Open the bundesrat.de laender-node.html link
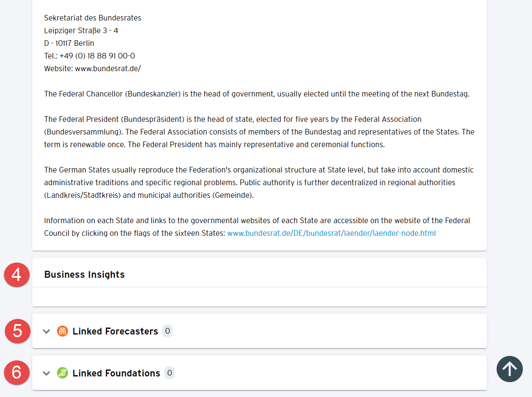532x397 pixels. pos(331,233)
